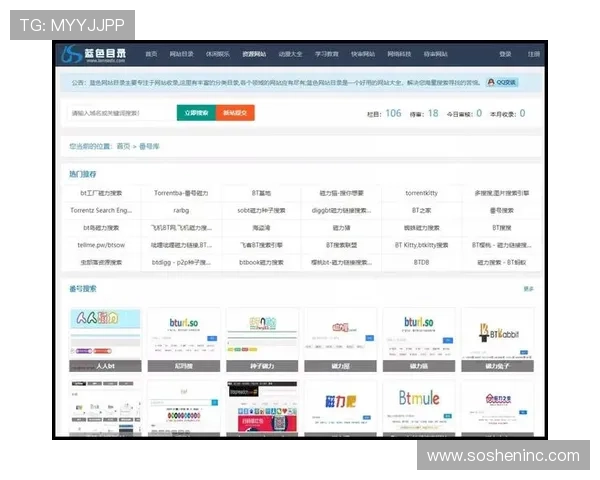Open the Torrentz Search Eng... link
Screen dimensions: 600x480
click(101, 210)
